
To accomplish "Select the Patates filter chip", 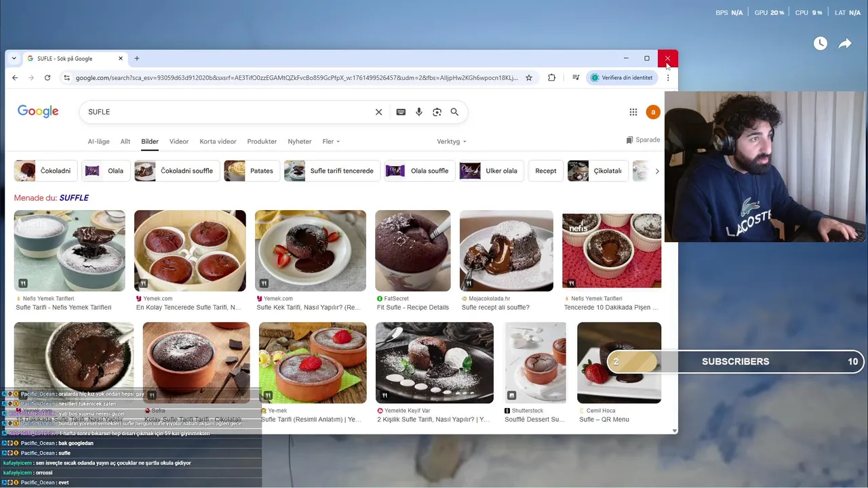I will tap(252, 171).
